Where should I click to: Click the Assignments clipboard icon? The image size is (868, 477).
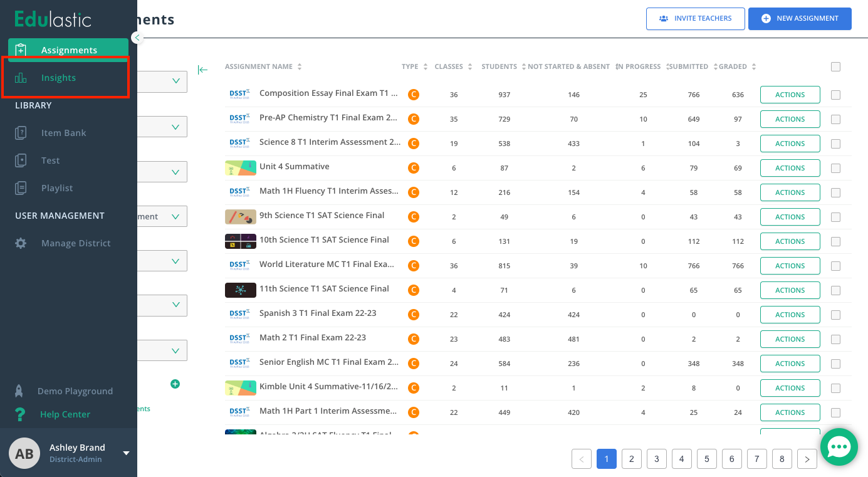(x=21, y=50)
